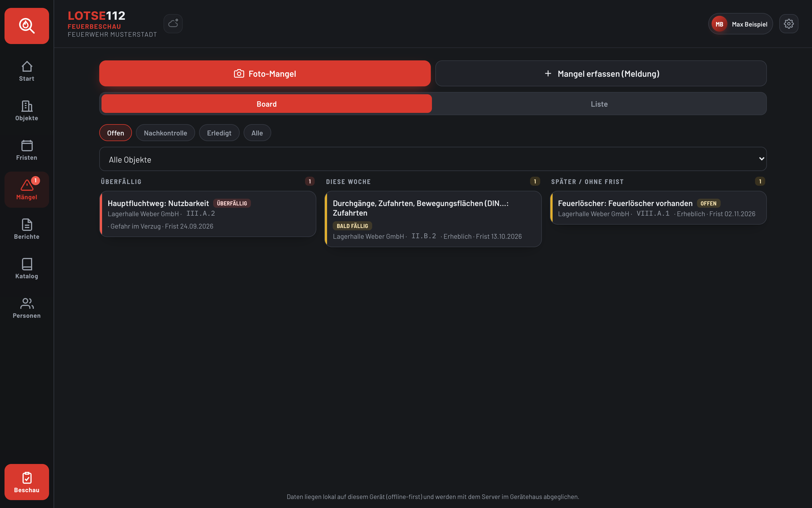Click the LOTSE112 title text
This screenshot has width=812, height=508.
pos(96,16)
